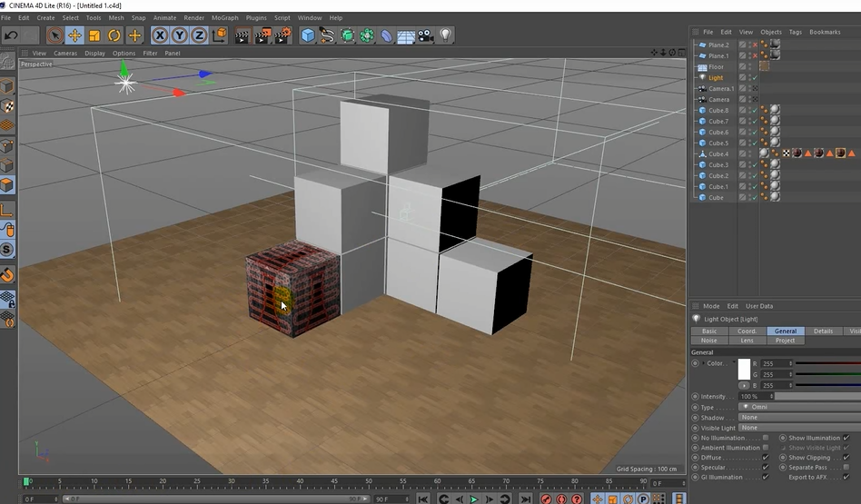Open the Shadow dropdown
This screenshot has height=504, width=861.
pyautogui.click(x=799, y=418)
